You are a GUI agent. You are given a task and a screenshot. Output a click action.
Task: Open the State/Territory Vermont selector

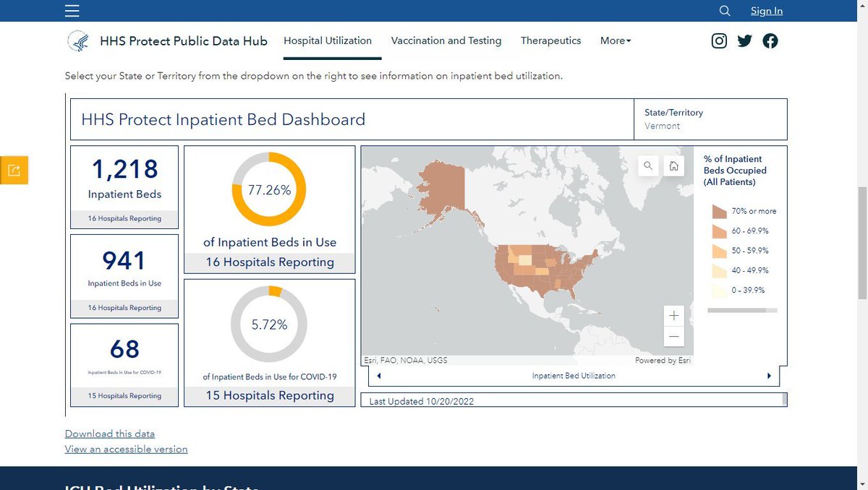tap(710, 119)
